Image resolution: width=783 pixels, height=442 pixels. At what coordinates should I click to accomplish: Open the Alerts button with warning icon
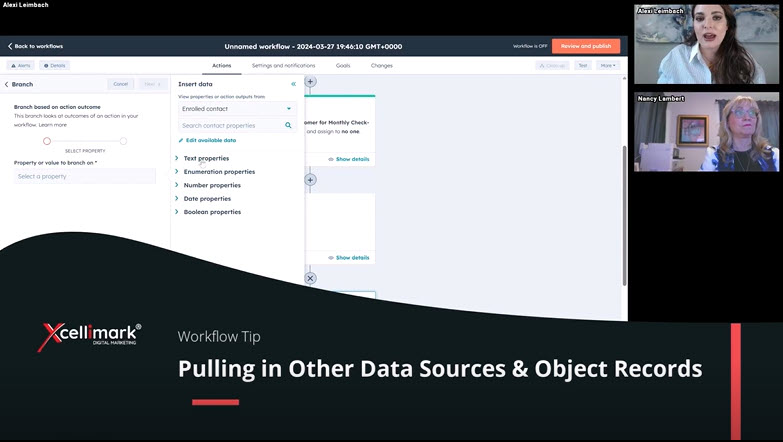(20, 65)
